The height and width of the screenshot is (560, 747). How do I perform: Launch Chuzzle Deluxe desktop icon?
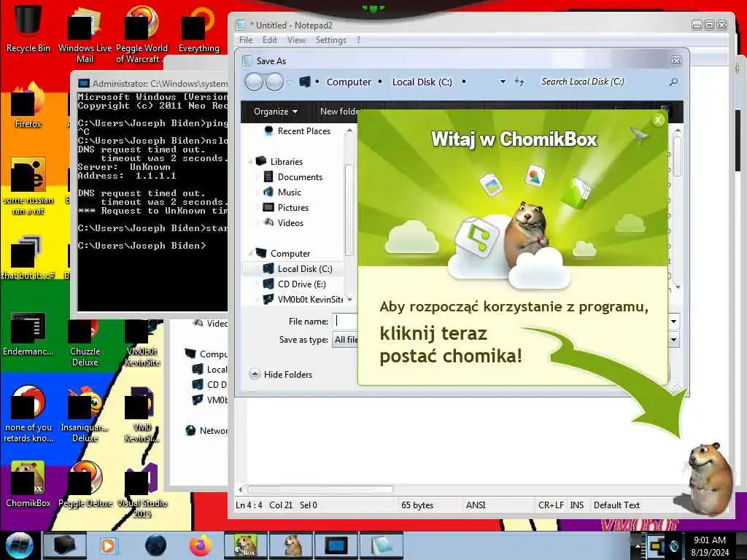click(85, 344)
